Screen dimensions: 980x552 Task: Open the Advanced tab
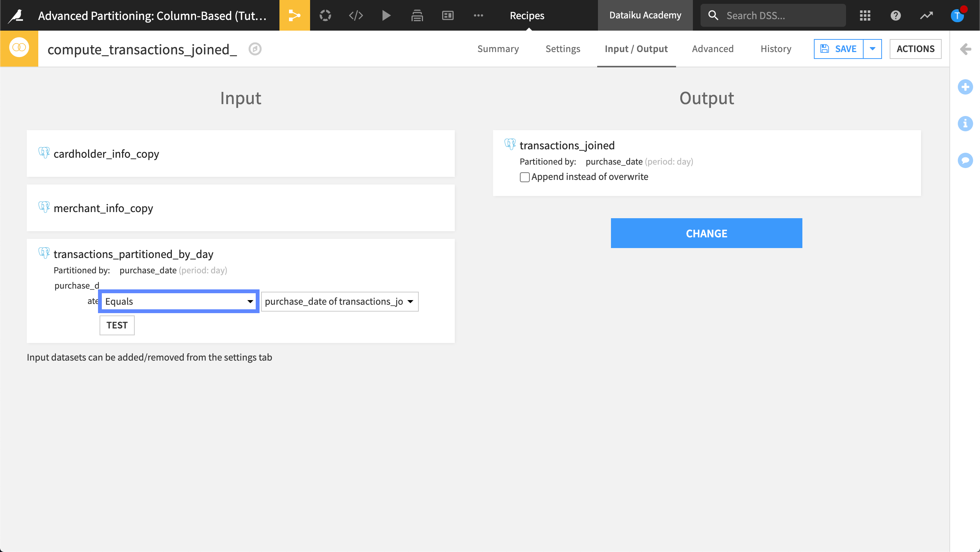click(x=712, y=49)
